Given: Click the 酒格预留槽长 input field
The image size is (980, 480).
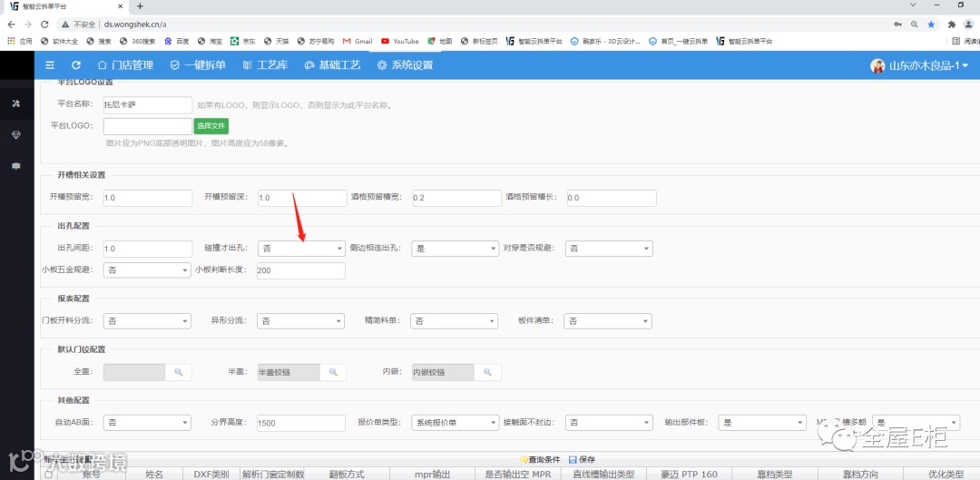Looking at the screenshot, I should coord(612,198).
